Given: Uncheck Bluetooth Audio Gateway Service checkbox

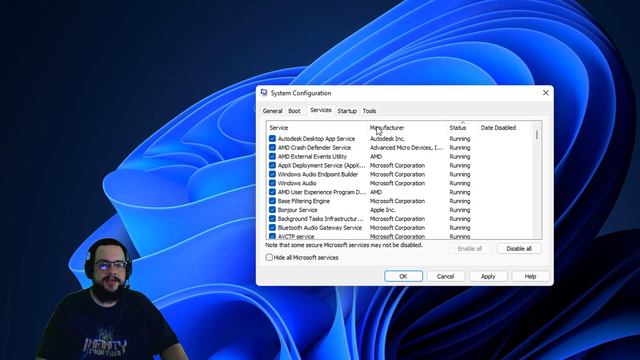Looking at the screenshot, I should pyautogui.click(x=272, y=228).
